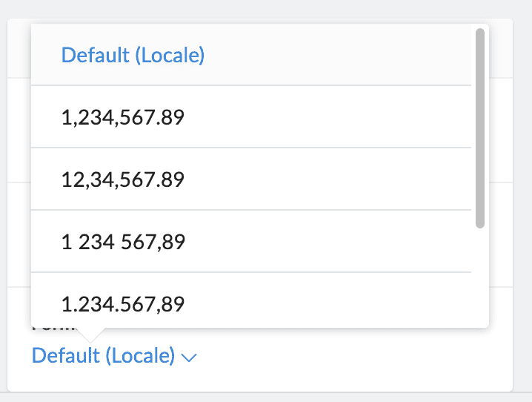Click the blue Default (Locale) link text below the list
The width and height of the screenshot is (532, 402).
(104, 356)
